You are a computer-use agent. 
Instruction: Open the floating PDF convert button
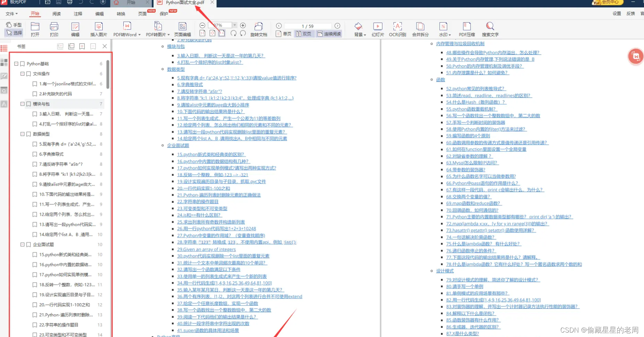coord(636,56)
